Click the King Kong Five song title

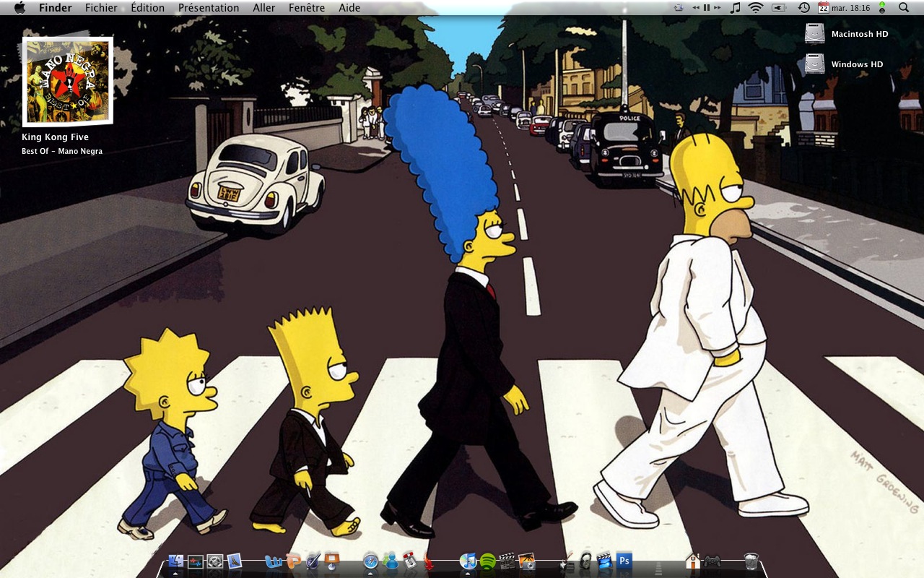(55, 137)
